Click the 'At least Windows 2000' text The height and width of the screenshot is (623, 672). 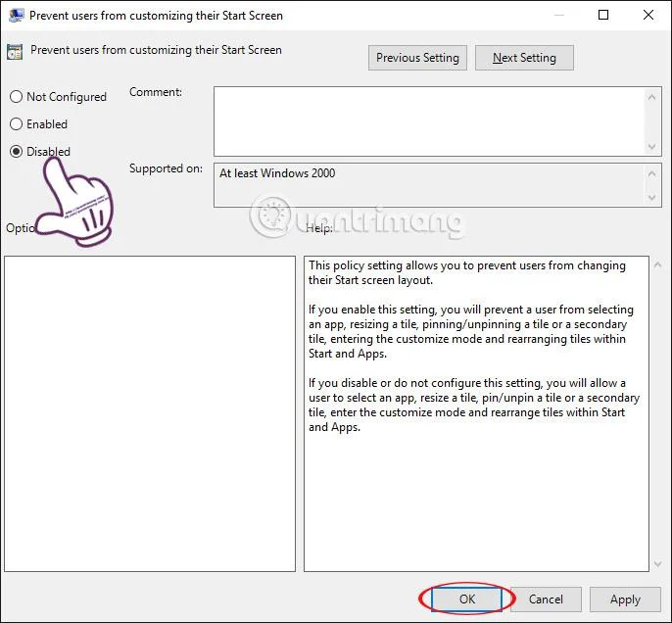click(x=277, y=173)
